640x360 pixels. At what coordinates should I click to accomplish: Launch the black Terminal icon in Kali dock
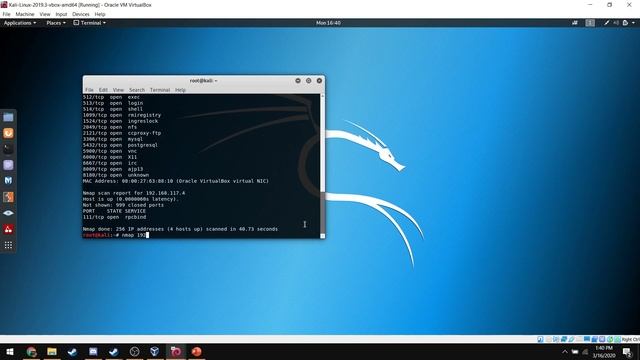(8, 149)
